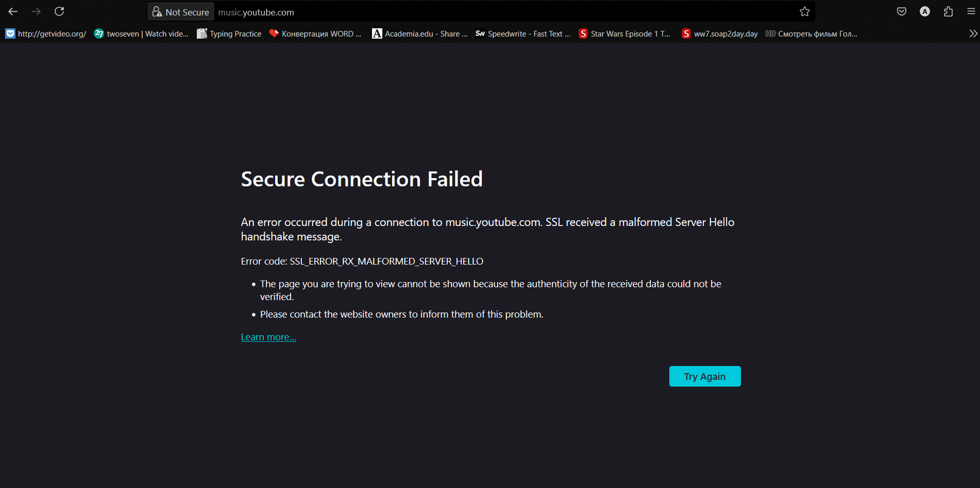Open the Star Wars Episode 1 bookmark
The image size is (980, 488).
(625, 33)
